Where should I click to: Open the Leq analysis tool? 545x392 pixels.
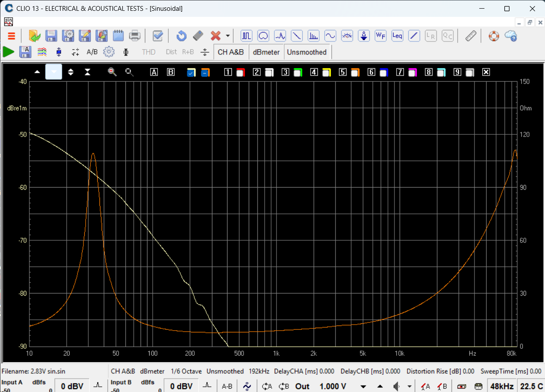point(397,36)
